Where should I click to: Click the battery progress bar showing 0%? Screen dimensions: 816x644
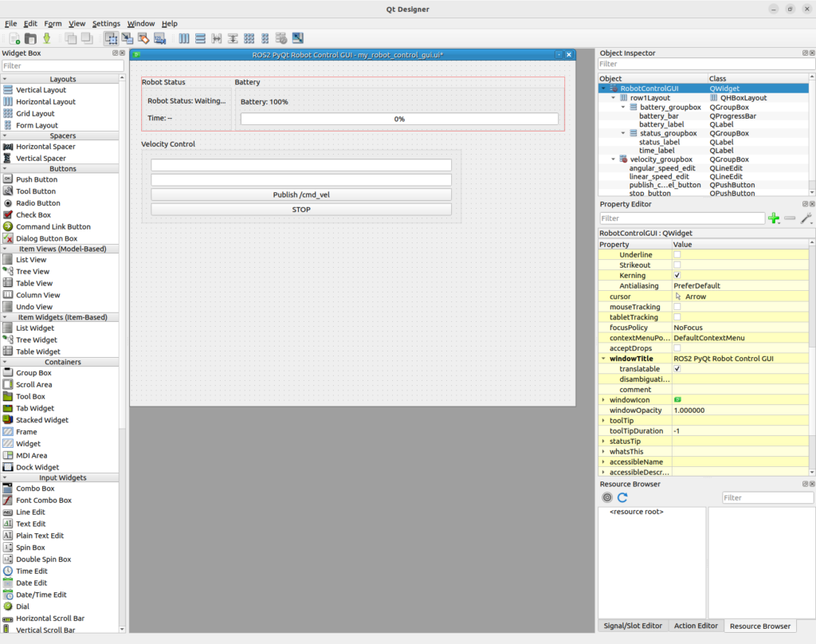pyautogui.click(x=399, y=119)
